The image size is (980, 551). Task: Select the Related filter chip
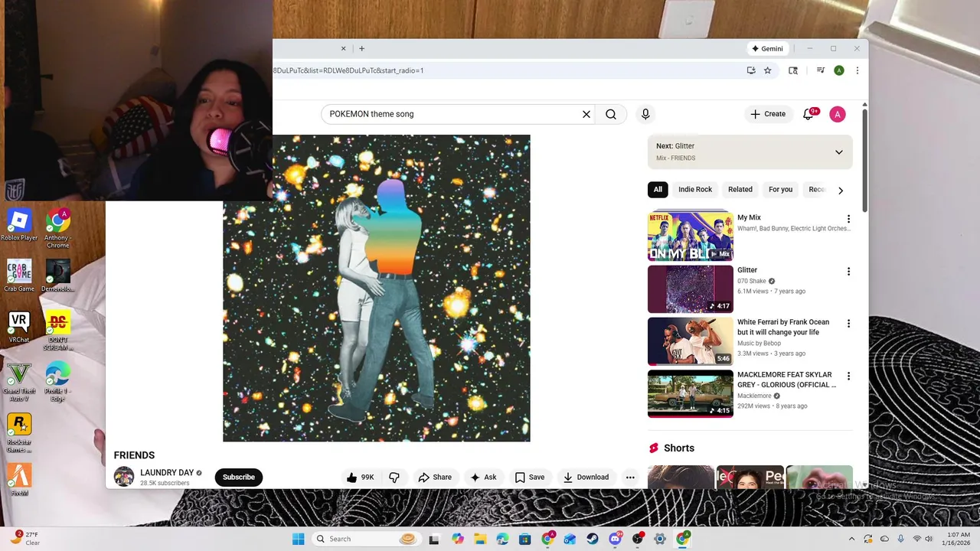(x=740, y=190)
